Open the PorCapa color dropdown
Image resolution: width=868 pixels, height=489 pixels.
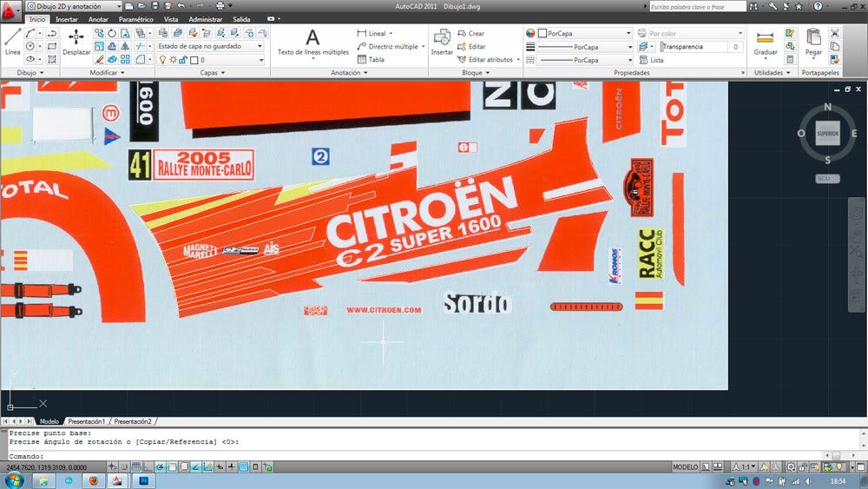click(584, 33)
